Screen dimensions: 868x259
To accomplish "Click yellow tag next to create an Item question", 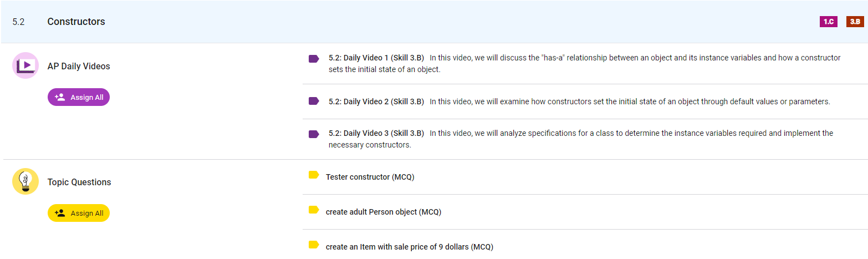I will click(314, 245).
